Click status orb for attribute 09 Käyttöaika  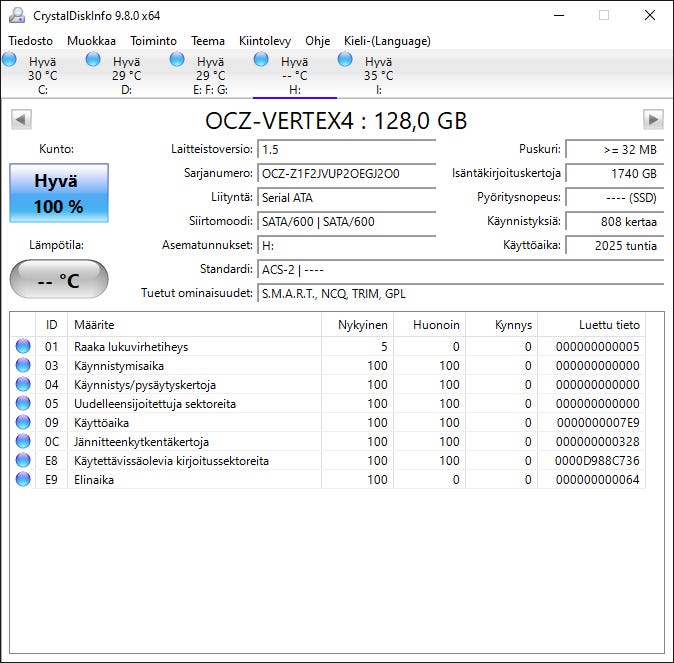[x=23, y=422]
